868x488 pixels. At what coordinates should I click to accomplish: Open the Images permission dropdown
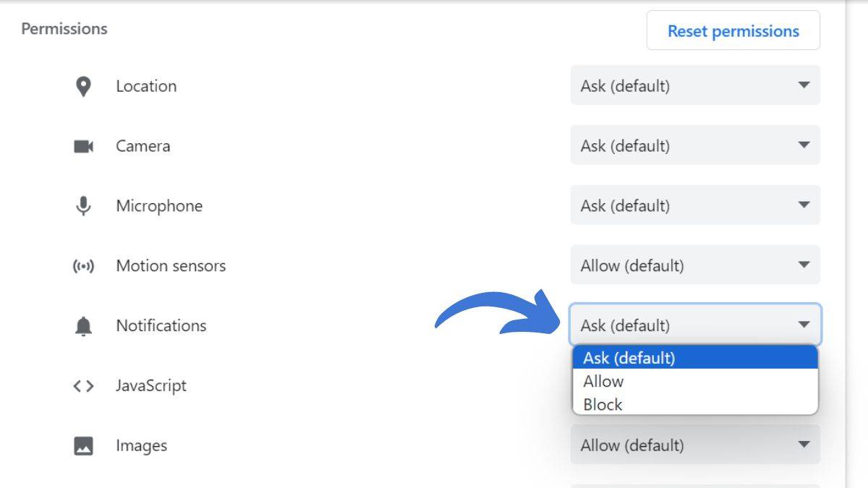(695, 445)
